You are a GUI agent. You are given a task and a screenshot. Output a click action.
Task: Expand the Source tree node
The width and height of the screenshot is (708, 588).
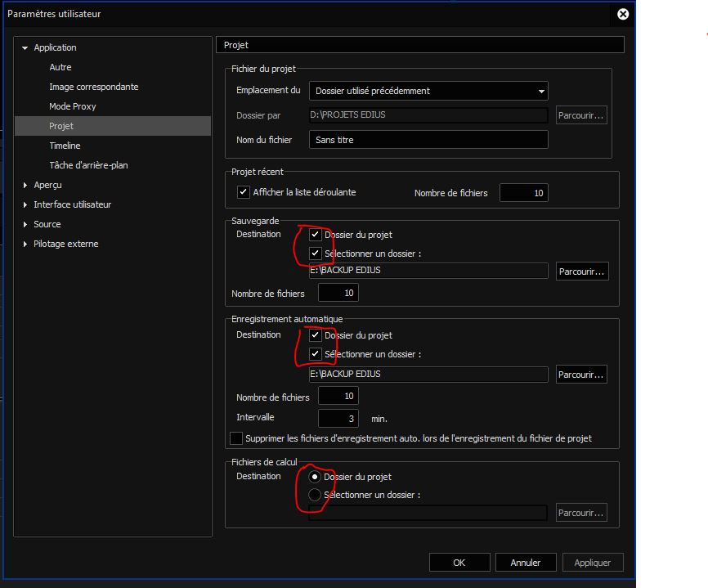click(x=25, y=224)
